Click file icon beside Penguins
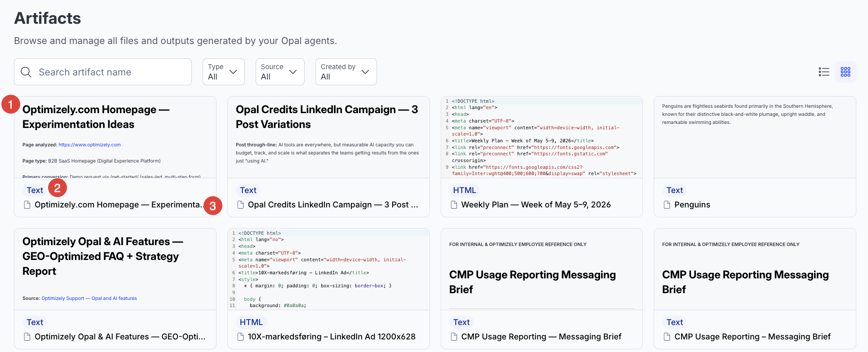Image resolution: width=868 pixels, height=352 pixels. click(667, 205)
